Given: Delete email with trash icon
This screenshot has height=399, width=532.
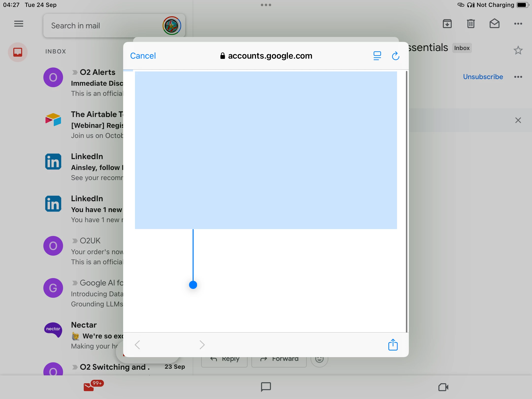Looking at the screenshot, I should click(x=471, y=24).
